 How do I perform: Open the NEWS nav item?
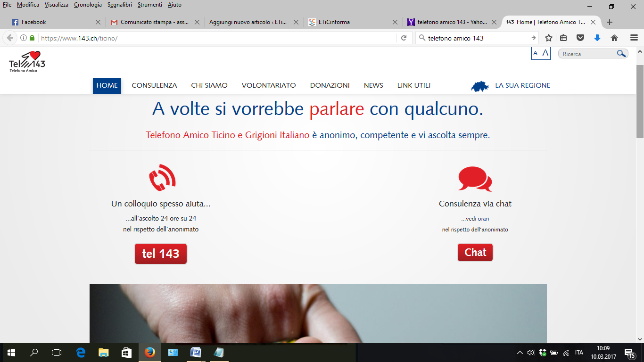pyautogui.click(x=373, y=86)
